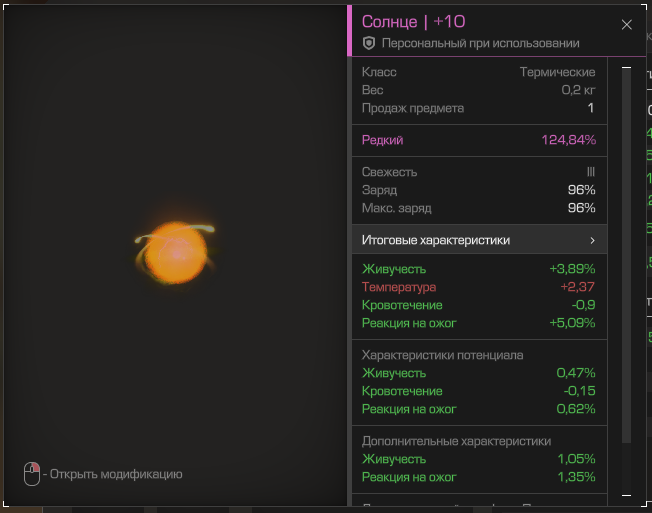
Task: Select the Солнце | +10 title
Action: tap(413, 22)
